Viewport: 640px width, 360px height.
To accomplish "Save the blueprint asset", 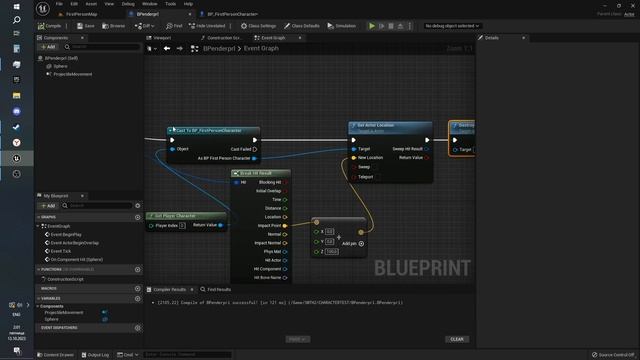I will pyautogui.click(x=86, y=26).
